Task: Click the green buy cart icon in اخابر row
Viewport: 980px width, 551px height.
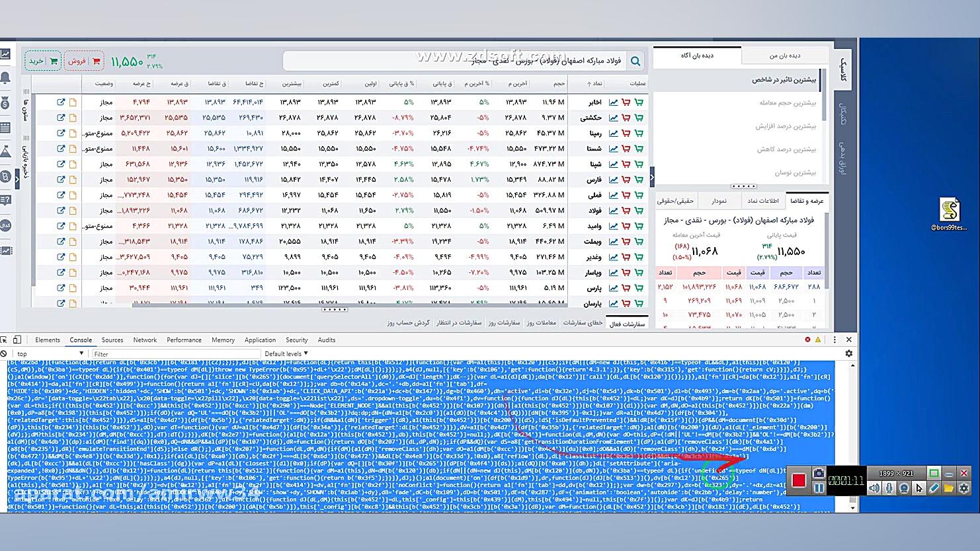Action: (x=639, y=102)
